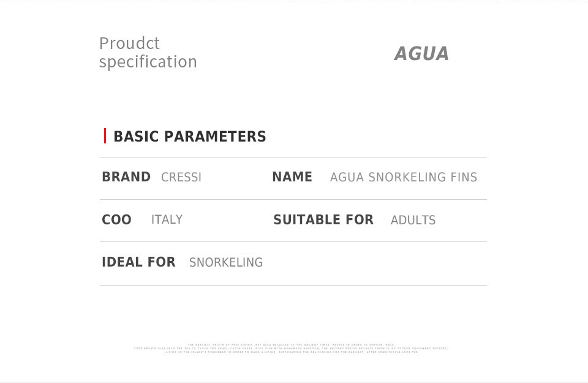Select the BRAND label

(x=126, y=176)
